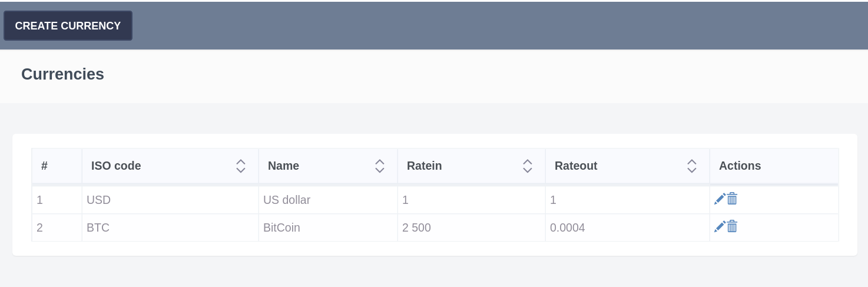Edit the USD currency with pencil icon
868x287 pixels.
point(719,199)
